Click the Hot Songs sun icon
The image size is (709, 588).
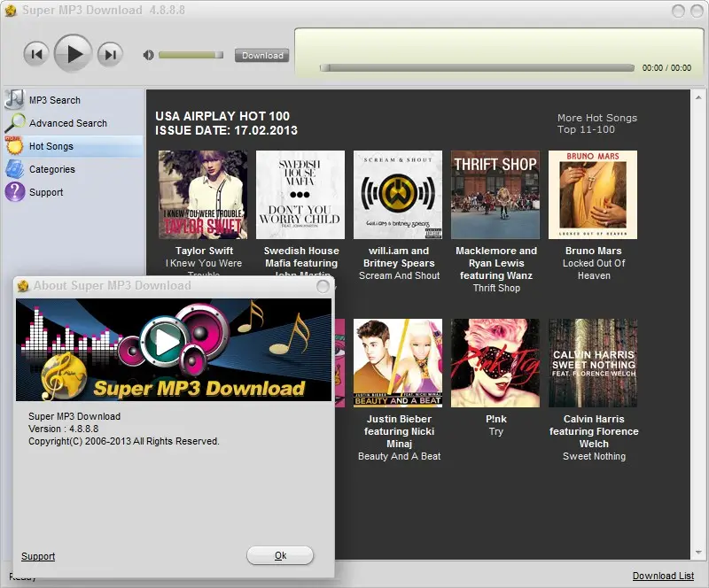(14, 146)
